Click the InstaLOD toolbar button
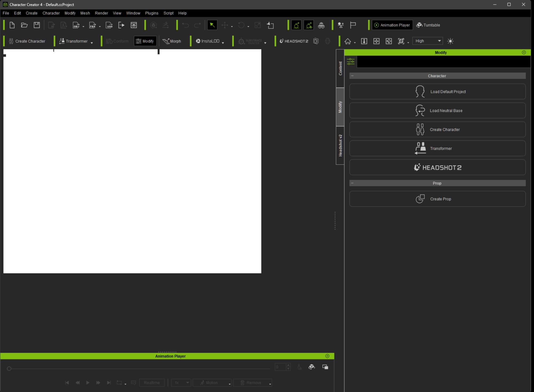Screen dimensions: 534x392 click(208, 41)
